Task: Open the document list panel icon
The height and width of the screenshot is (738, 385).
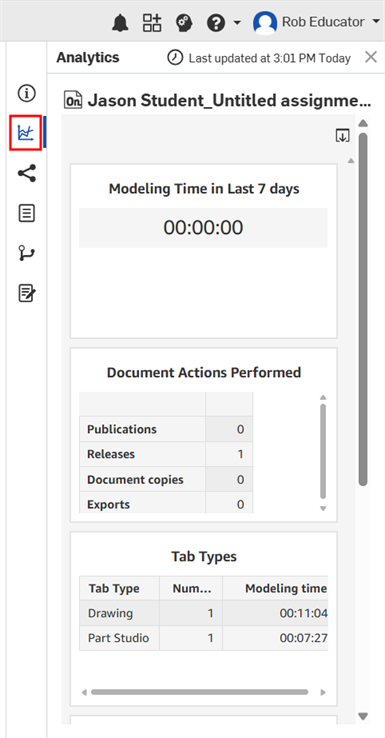Action: pyautogui.click(x=26, y=213)
